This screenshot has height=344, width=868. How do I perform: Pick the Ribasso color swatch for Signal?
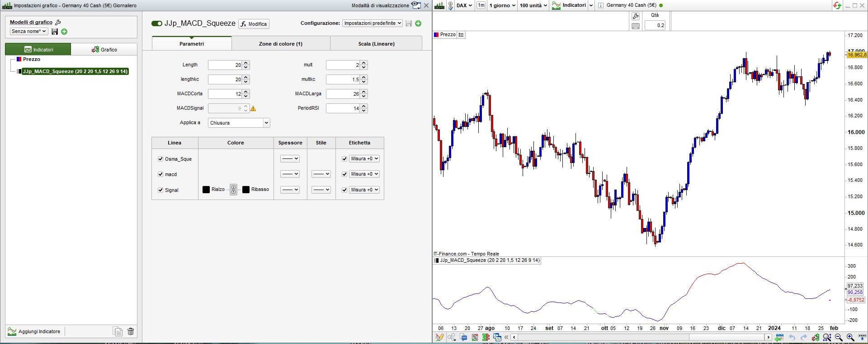point(246,190)
